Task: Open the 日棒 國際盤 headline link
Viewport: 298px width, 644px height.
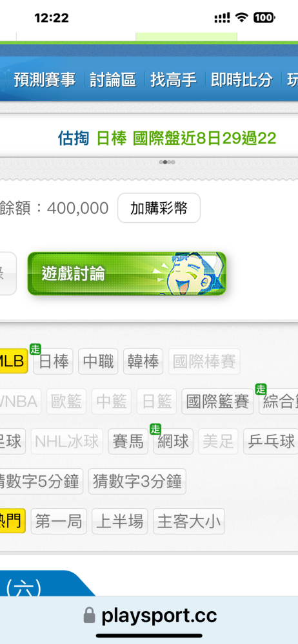Action: click(x=186, y=139)
